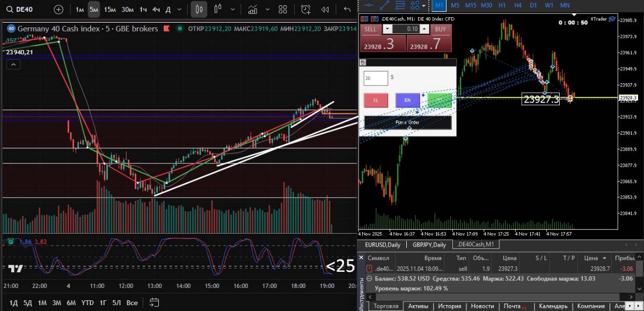The width and height of the screenshot is (644, 311).
Task: Click the bar replay rewind icon
Action: (x=325, y=9)
